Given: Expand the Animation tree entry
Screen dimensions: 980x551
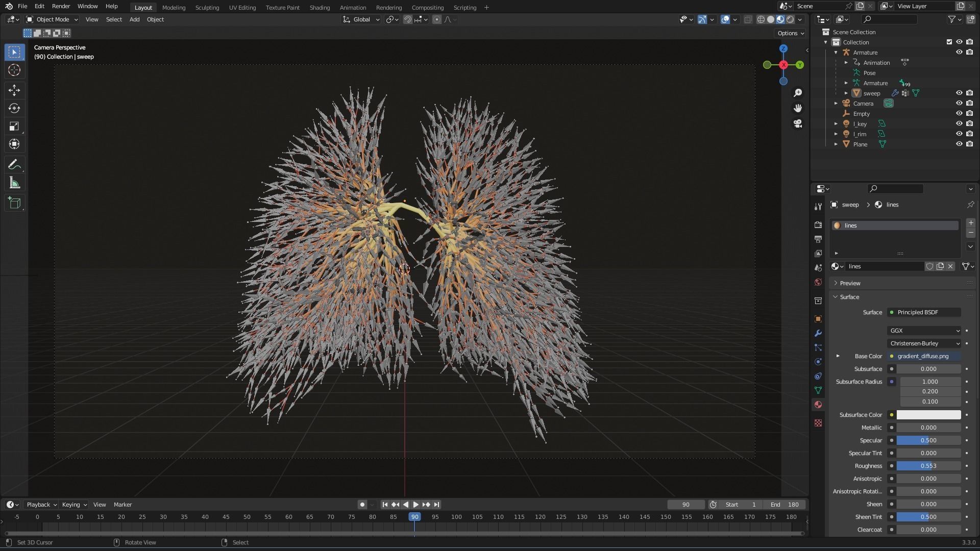Looking at the screenshot, I should click(846, 62).
